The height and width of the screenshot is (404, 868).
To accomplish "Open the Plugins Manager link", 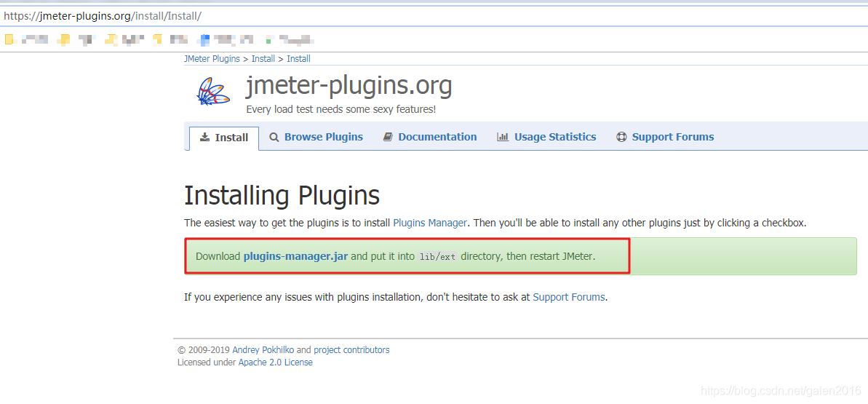I will [430, 223].
